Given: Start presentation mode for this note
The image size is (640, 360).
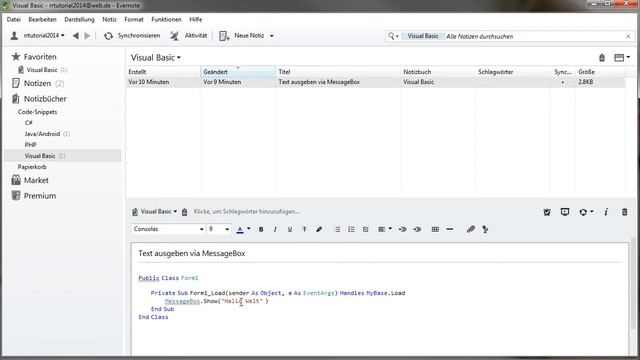Looking at the screenshot, I should pos(565,212).
